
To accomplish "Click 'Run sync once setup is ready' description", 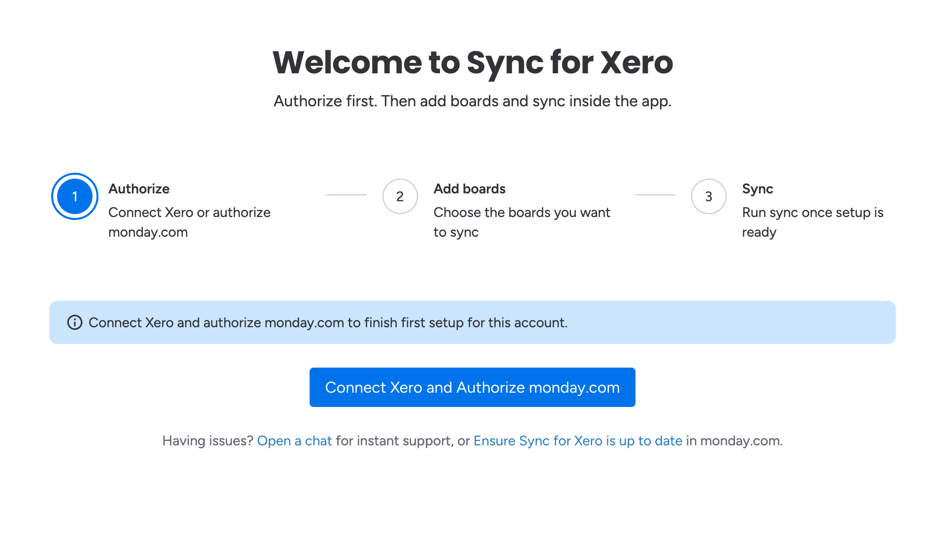I will click(813, 222).
